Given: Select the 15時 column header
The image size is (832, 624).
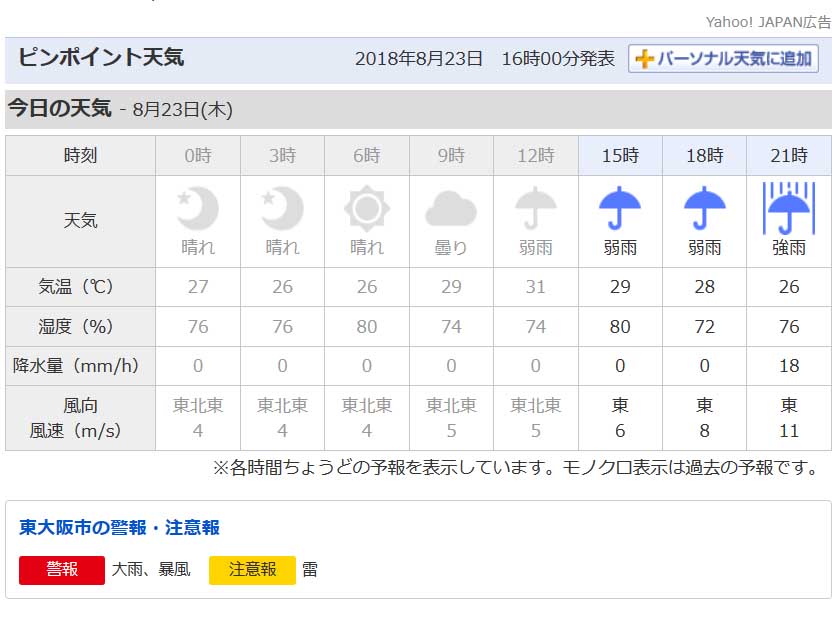Looking at the screenshot, I should pyautogui.click(x=620, y=155).
